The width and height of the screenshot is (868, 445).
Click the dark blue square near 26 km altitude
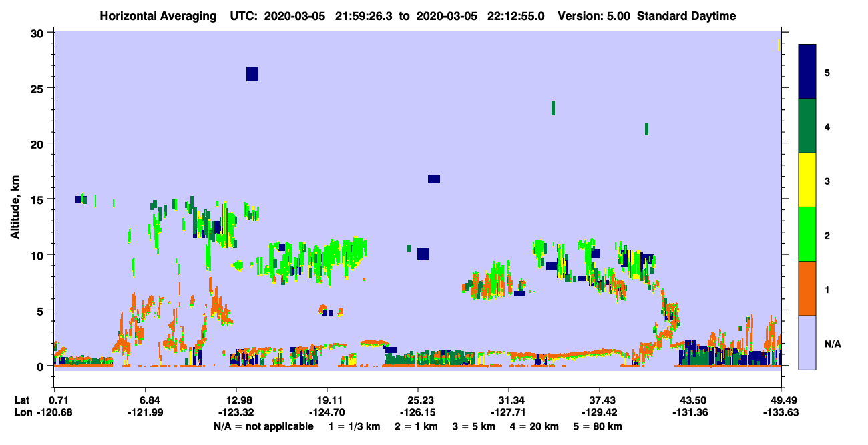click(252, 74)
